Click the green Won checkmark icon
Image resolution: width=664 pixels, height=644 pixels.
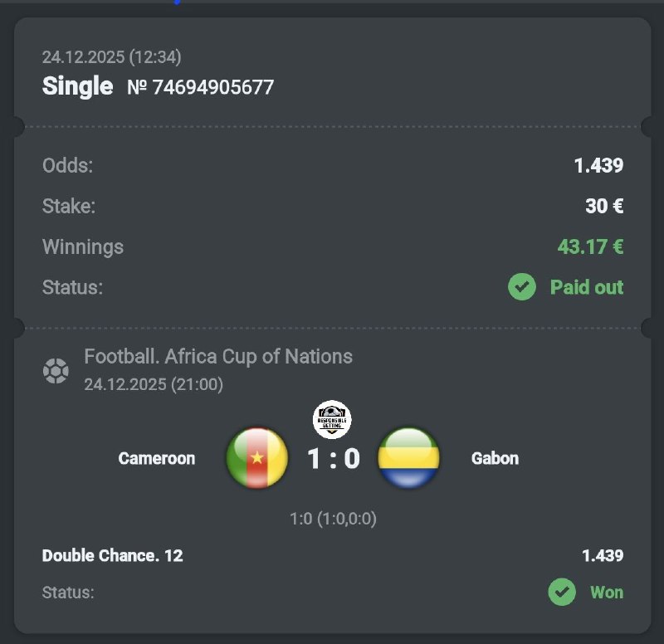(x=562, y=592)
